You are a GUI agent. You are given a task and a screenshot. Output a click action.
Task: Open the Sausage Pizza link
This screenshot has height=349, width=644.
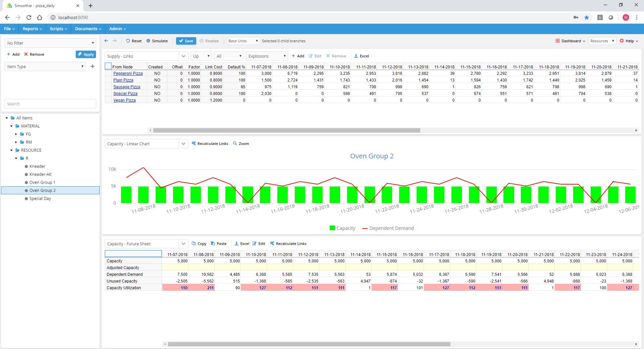(x=126, y=87)
